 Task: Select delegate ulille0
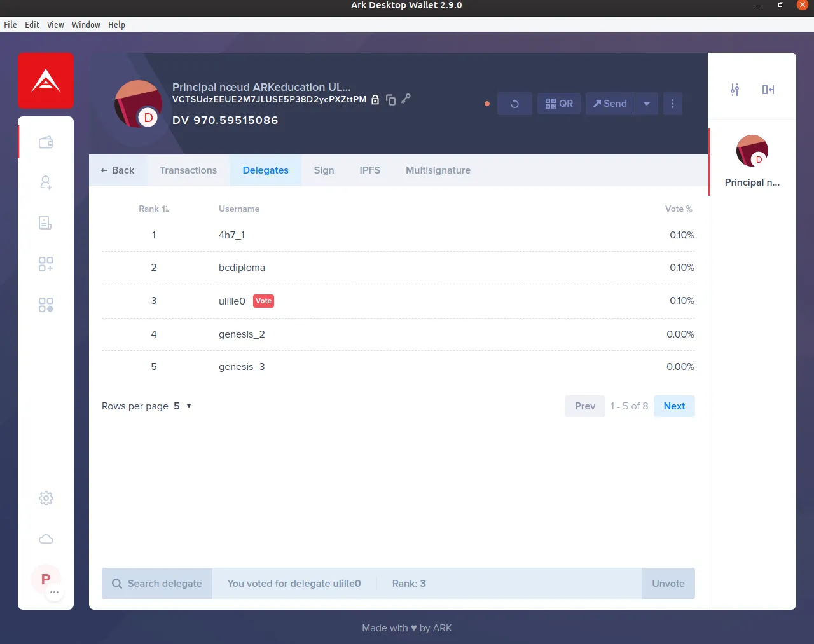tap(398, 301)
